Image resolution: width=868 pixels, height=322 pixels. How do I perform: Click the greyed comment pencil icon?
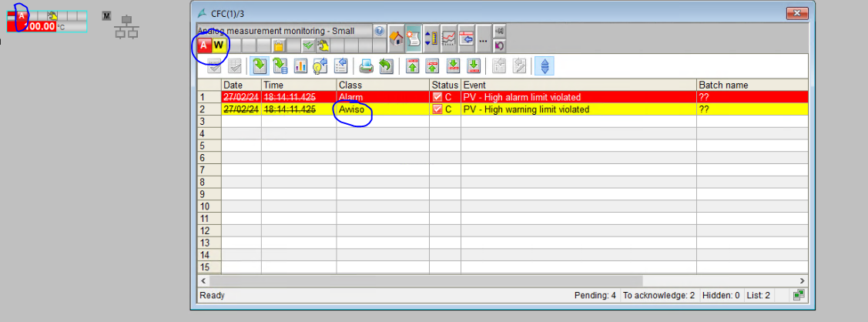519,66
